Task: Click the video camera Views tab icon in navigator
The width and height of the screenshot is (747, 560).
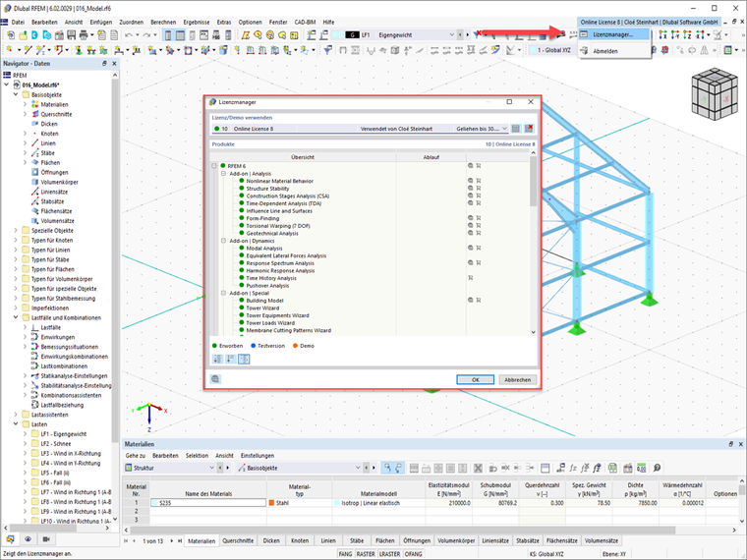Action: pos(46,539)
